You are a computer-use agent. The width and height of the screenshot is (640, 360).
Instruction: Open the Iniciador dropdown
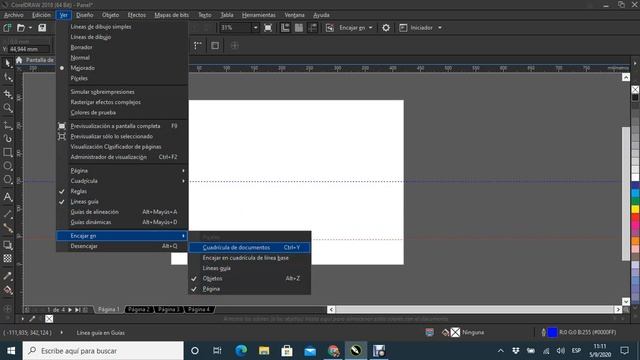tap(440, 28)
